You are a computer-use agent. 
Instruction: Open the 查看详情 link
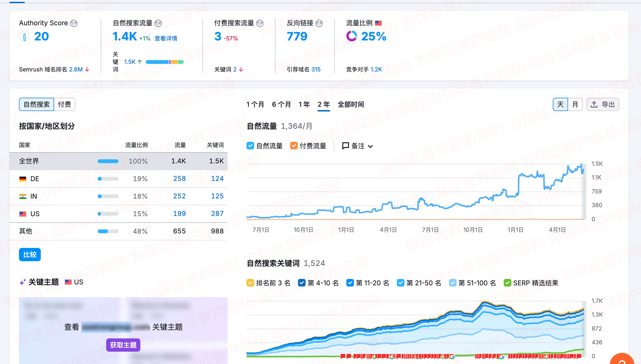[x=166, y=38]
